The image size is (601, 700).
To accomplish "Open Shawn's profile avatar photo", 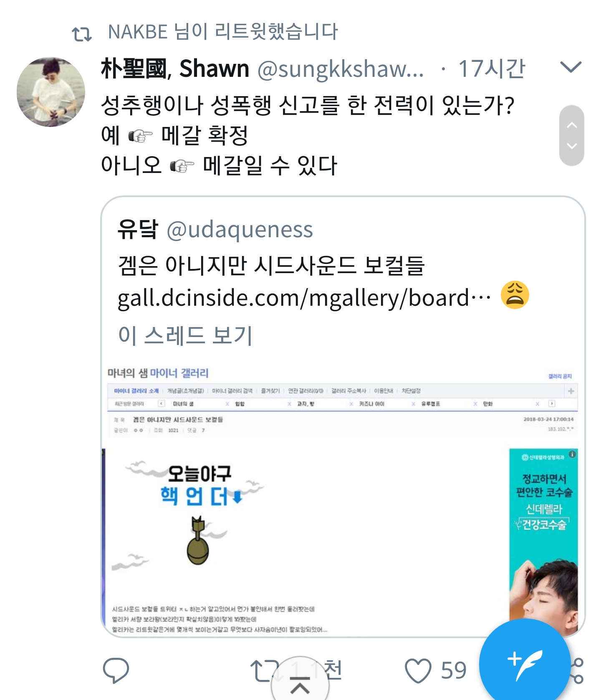I will point(51,92).
